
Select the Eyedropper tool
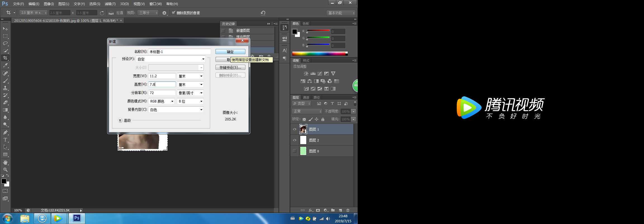point(5,65)
